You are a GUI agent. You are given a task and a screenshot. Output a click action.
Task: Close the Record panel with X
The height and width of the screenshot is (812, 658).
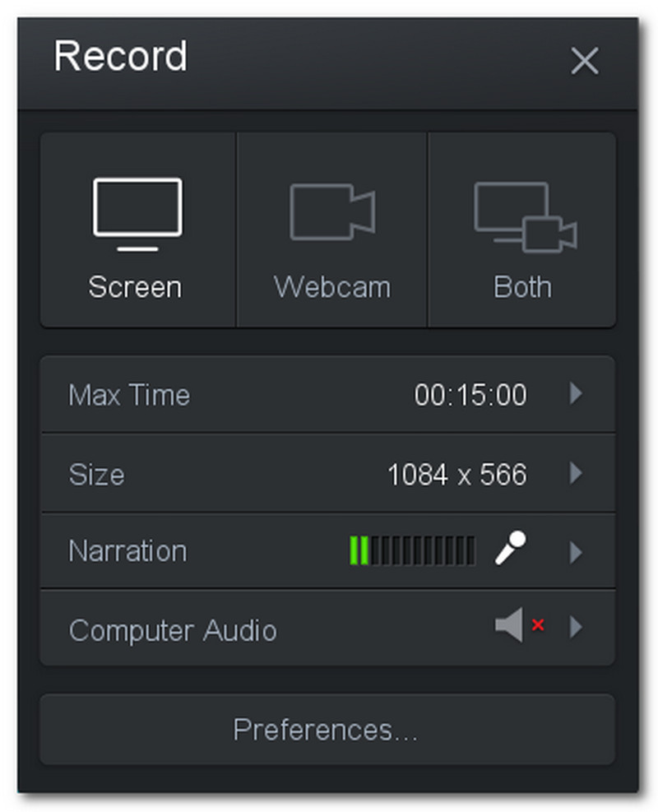click(x=584, y=61)
